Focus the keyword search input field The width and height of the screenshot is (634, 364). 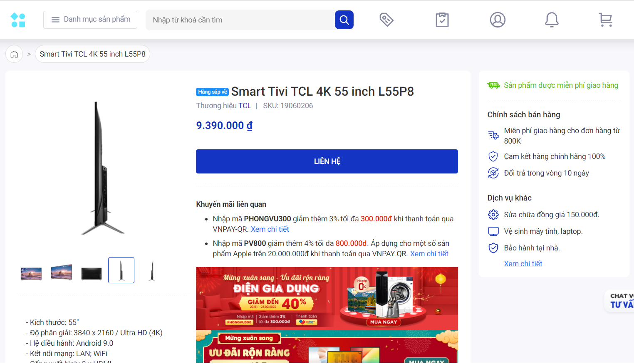click(240, 20)
